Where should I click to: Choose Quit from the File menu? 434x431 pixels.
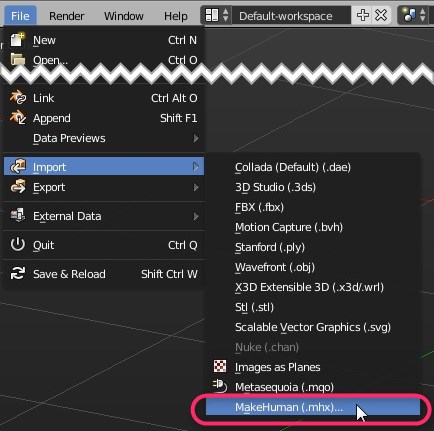click(104, 245)
